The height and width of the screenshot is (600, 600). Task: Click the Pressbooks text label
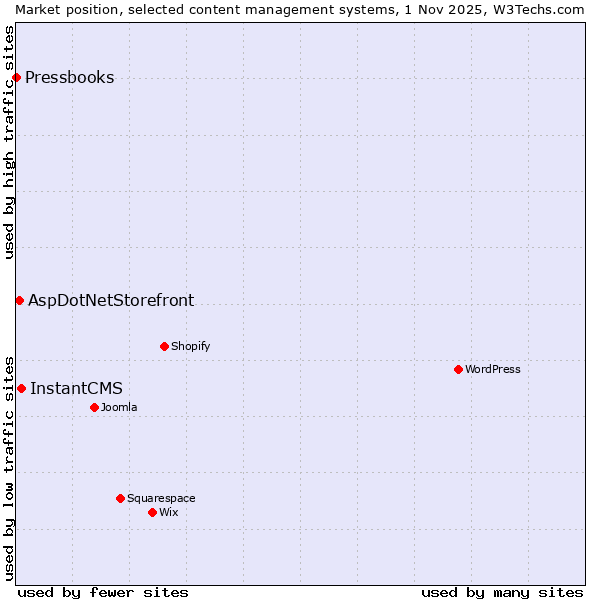tap(69, 78)
